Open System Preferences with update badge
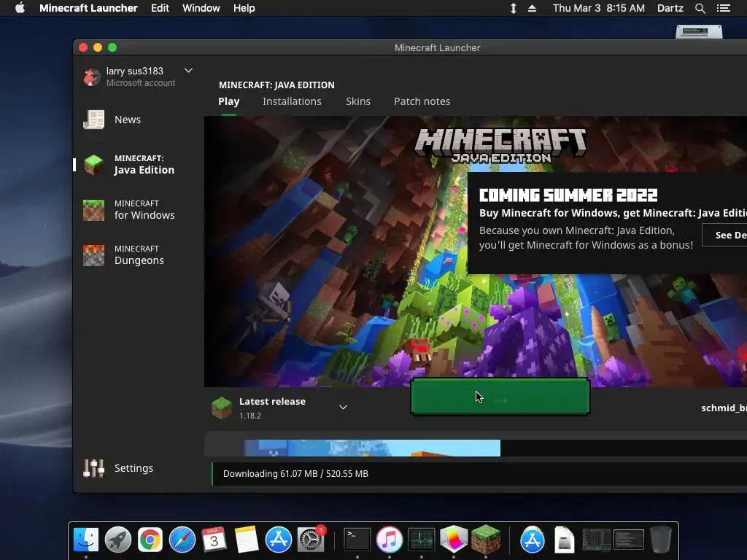747x560 pixels. [311, 540]
